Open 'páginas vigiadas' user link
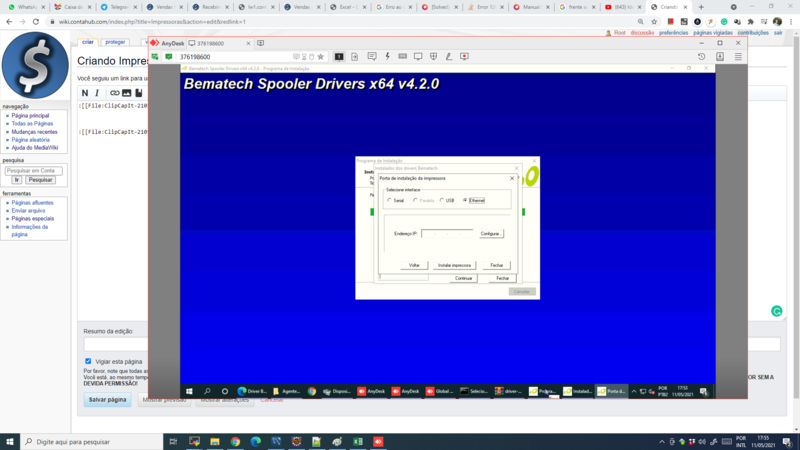Viewport: 800px width, 450px height. click(713, 33)
